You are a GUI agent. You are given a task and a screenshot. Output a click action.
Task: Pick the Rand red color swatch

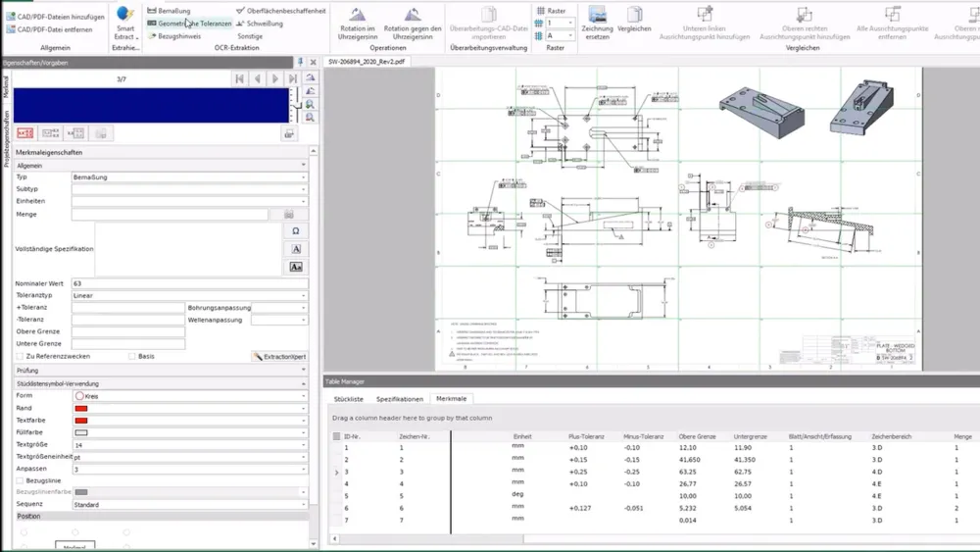coord(81,408)
